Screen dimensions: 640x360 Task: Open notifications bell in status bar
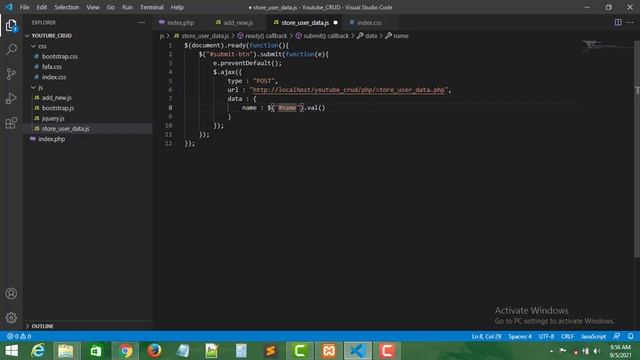[x=631, y=336]
